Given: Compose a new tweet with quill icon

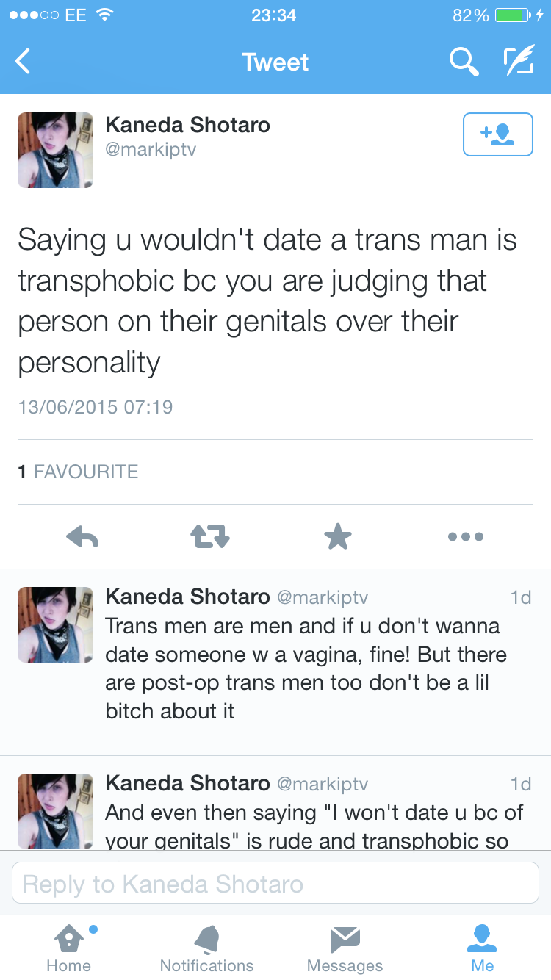Looking at the screenshot, I should 519,62.
